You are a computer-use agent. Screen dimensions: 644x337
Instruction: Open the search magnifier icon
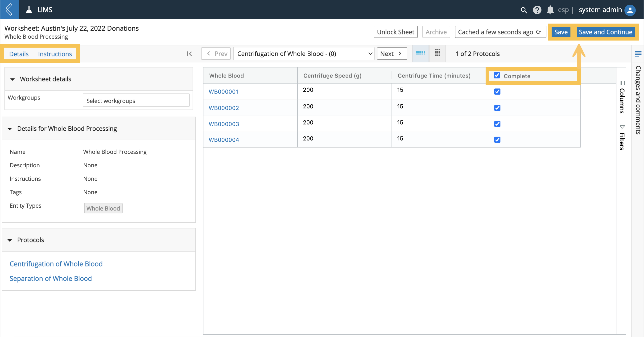[524, 10]
